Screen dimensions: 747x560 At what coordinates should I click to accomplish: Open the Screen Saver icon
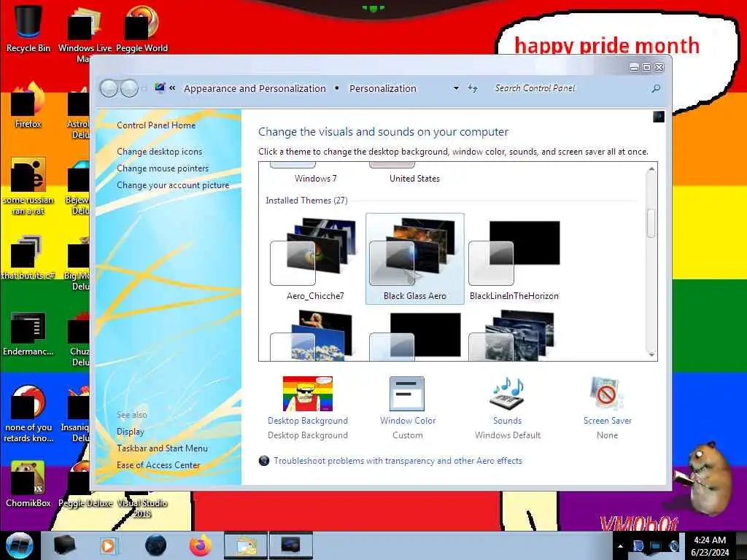[607, 394]
